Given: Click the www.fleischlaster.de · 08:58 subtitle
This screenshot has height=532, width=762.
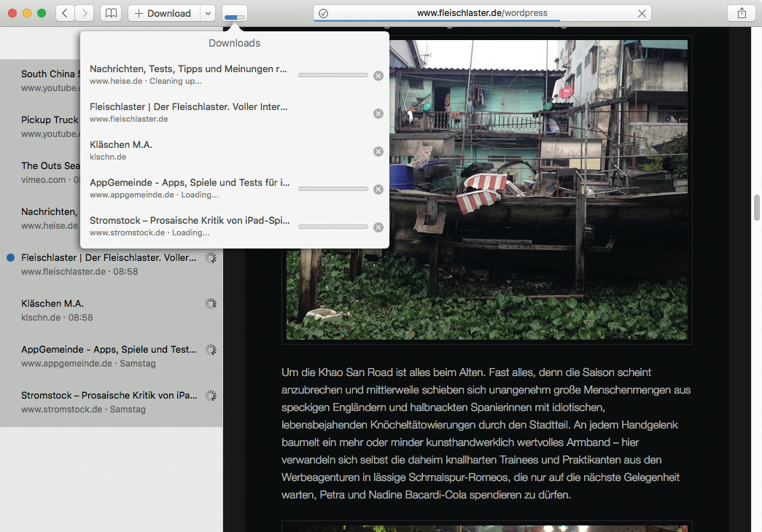Looking at the screenshot, I should point(79,272).
